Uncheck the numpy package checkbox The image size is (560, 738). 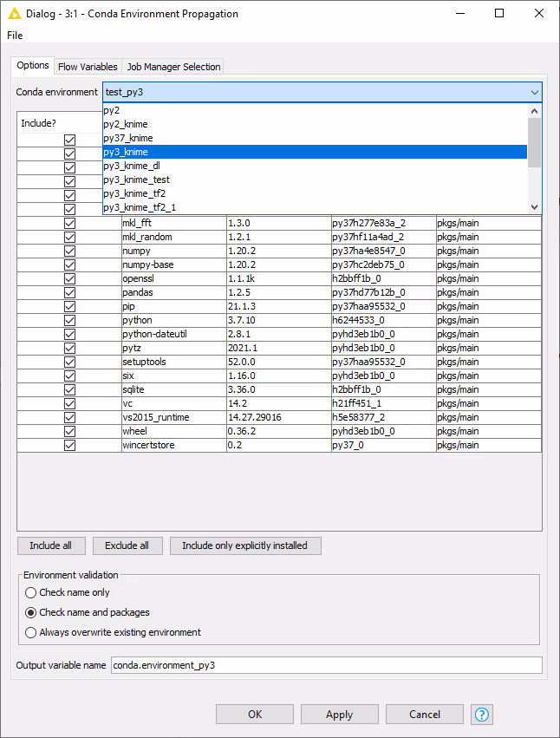(x=69, y=251)
